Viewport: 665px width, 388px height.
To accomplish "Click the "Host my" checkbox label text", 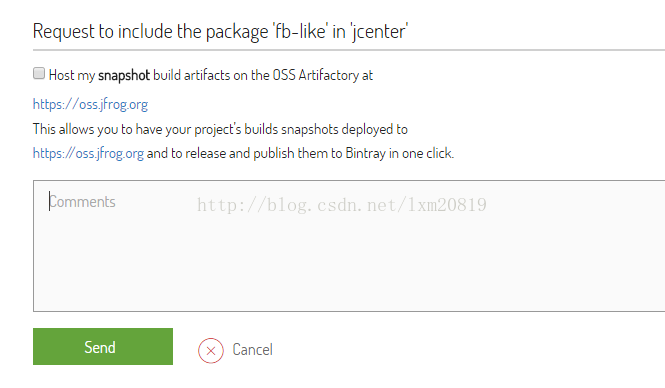I will pos(72,75).
